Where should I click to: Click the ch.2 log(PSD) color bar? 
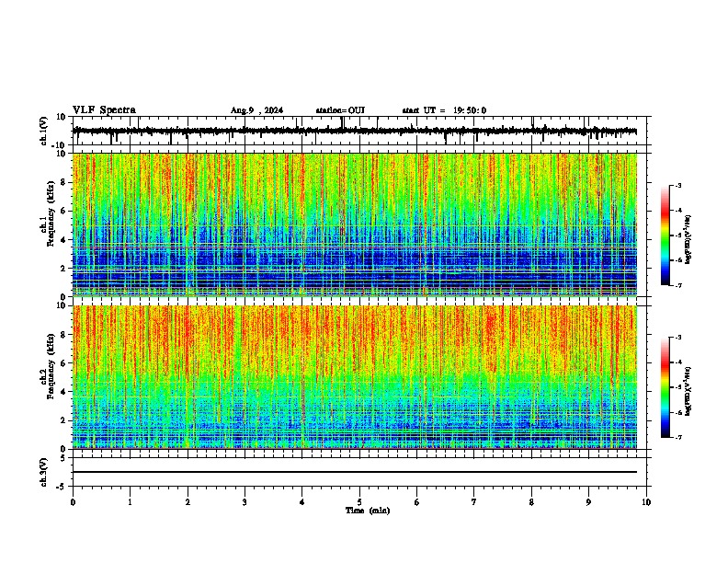point(665,387)
